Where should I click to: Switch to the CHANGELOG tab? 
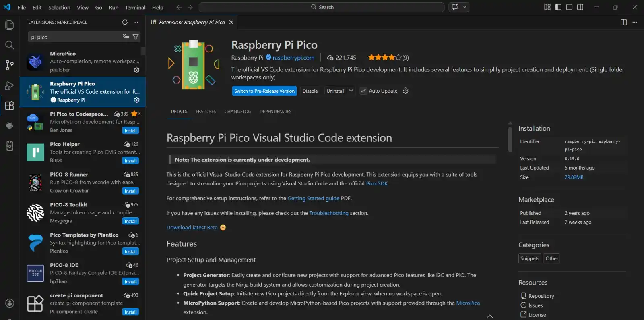pyautogui.click(x=237, y=112)
